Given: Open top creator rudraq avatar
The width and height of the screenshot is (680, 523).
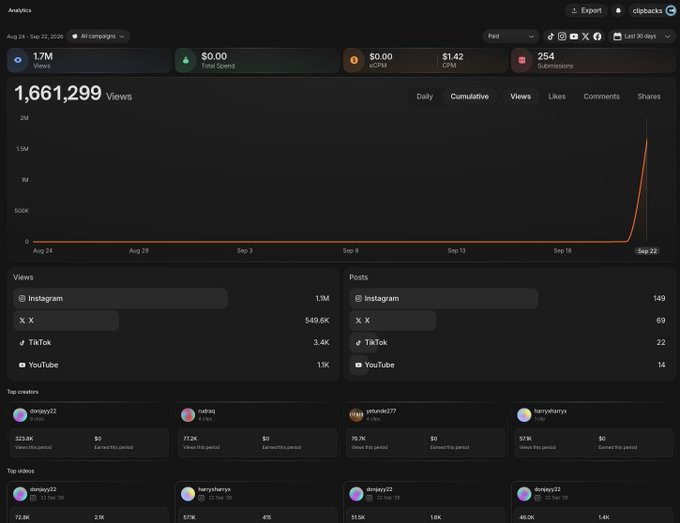Looking at the screenshot, I should (x=188, y=415).
